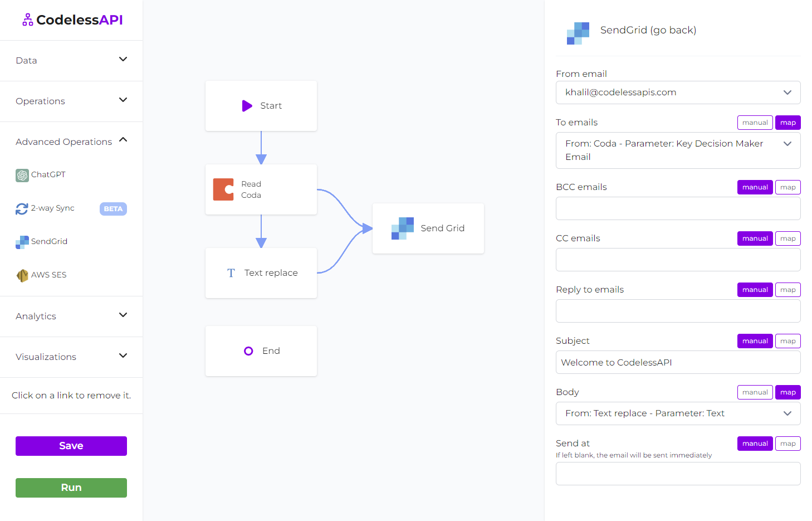Viewport: 812px width, 521px height.
Task: Set Subject to map mode
Action: (788, 341)
